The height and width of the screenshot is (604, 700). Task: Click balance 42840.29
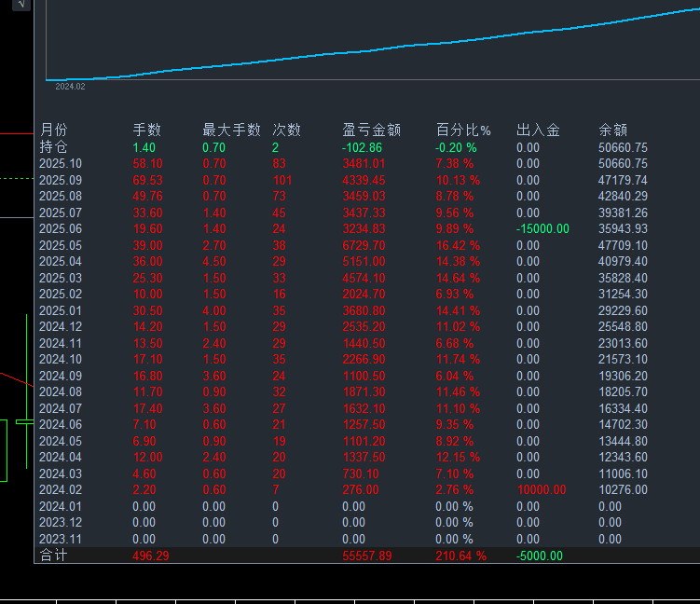coord(623,196)
